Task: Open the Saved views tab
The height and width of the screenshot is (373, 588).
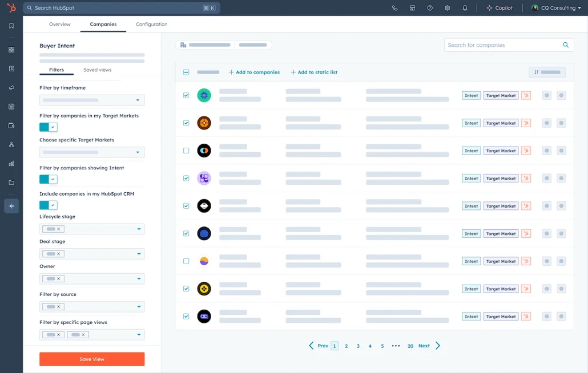Action: pos(97,70)
